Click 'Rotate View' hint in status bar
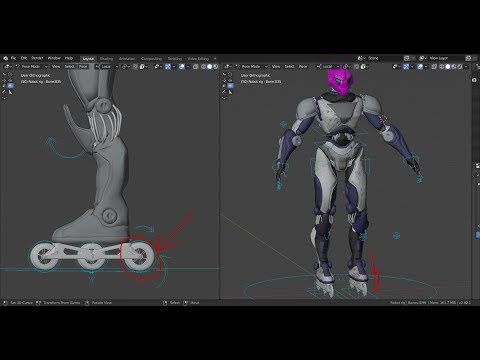480x360 pixels. pos(102,303)
